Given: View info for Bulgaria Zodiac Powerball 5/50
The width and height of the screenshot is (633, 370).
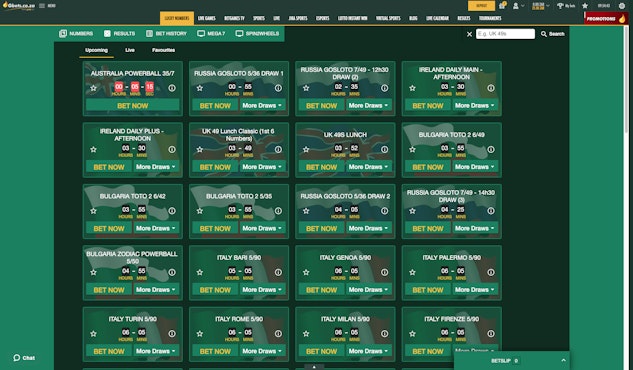Looking at the screenshot, I should tap(172, 272).
